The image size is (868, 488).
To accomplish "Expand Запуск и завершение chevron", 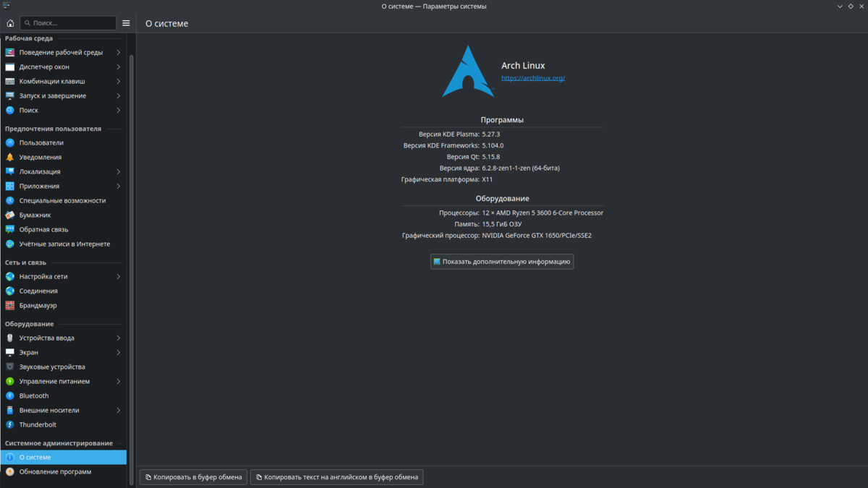I will [x=119, y=95].
